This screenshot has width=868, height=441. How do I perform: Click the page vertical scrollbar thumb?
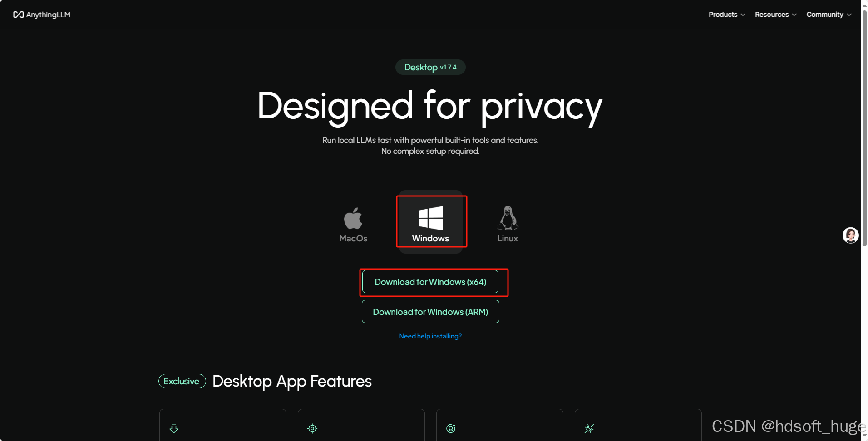click(864, 129)
